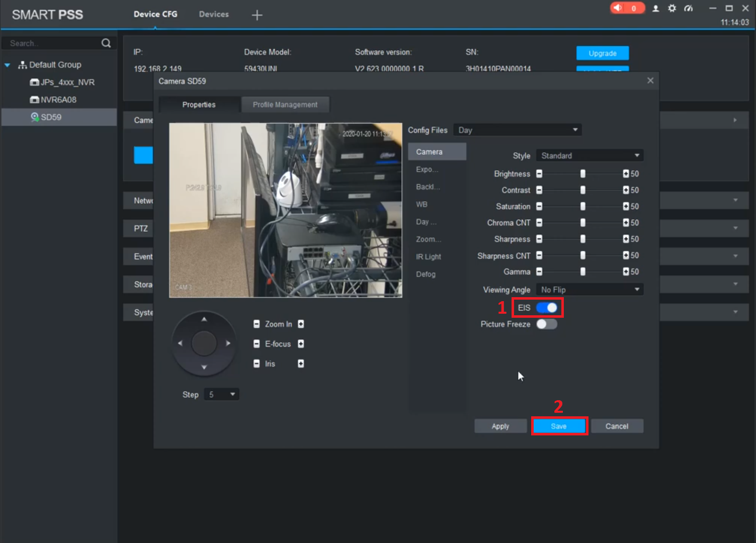Open the Config Files dropdown
This screenshot has width=756, height=543.
518,130
